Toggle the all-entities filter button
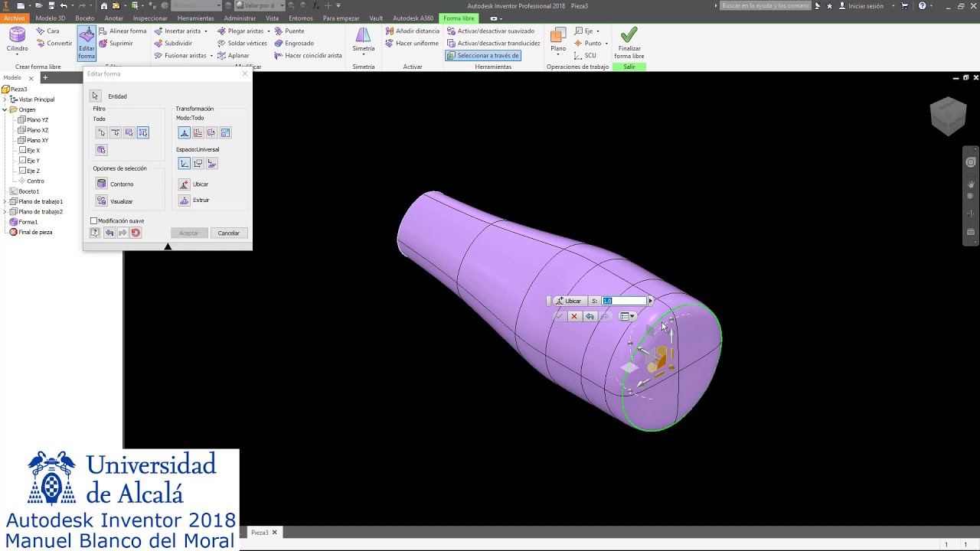 pyautogui.click(x=143, y=132)
